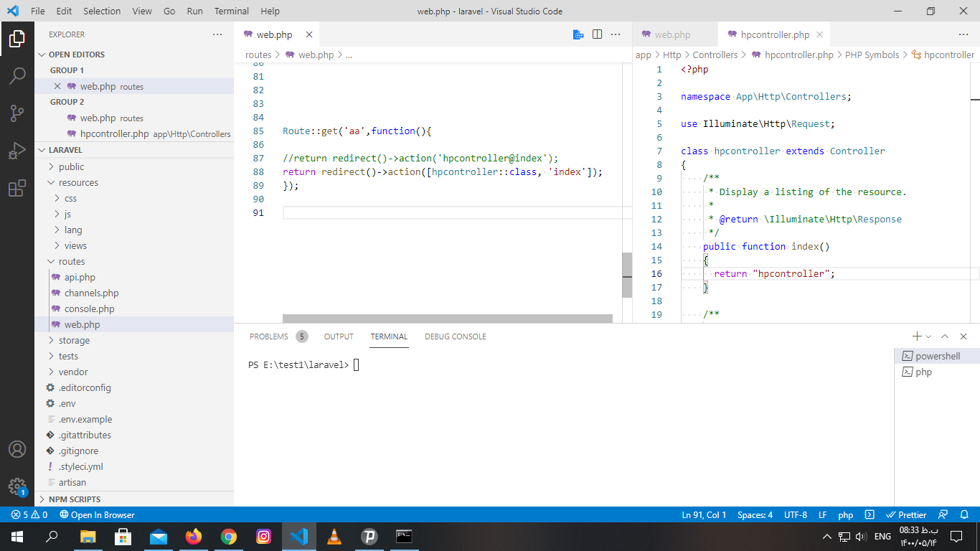The image size is (980, 551).
Task: Click Open In Browser in status bar
Action: (98, 514)
